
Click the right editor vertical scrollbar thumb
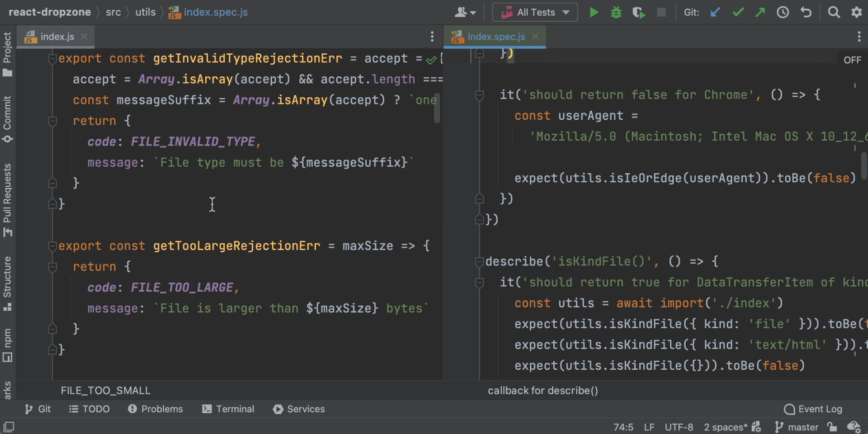(864, 165)
